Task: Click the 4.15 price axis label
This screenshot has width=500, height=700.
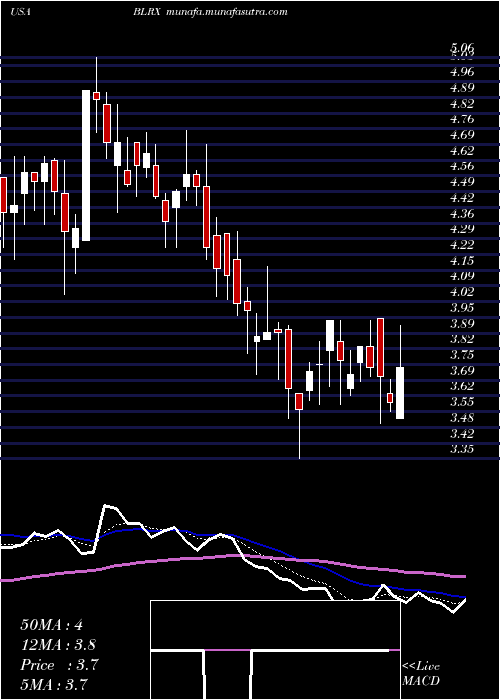Action: point(462,260)
